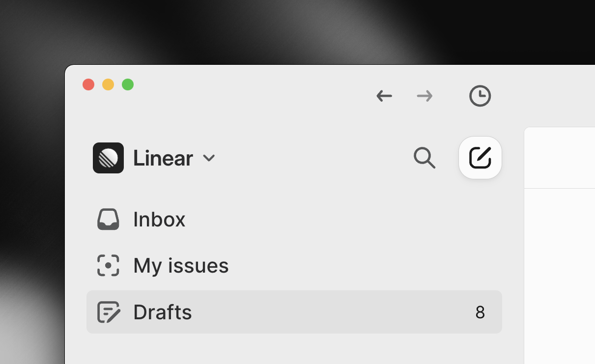Create a new issue with compose button
Image resolution: width=595 pixels, height=364 pixels.
tap(480, 158)
